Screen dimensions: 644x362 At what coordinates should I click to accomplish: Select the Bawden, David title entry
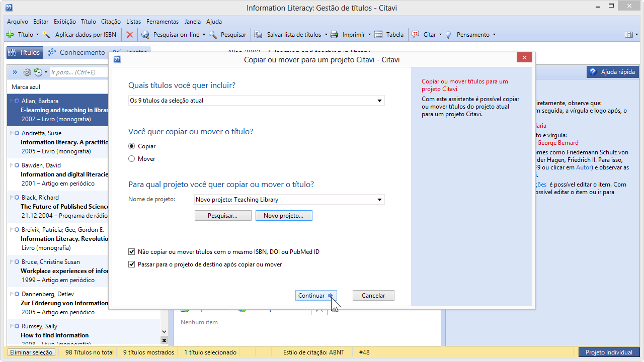(58, 174)
